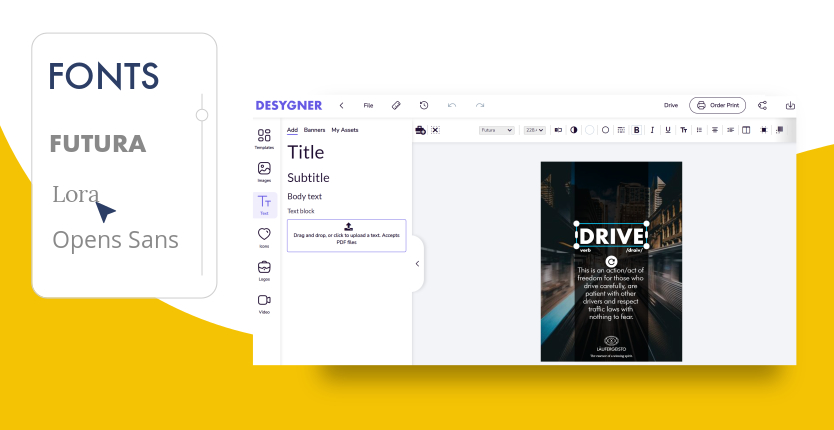Screen dimensions: 834x430
Task: Click the layer order icon at toolbar end
Action: (780, 130)
